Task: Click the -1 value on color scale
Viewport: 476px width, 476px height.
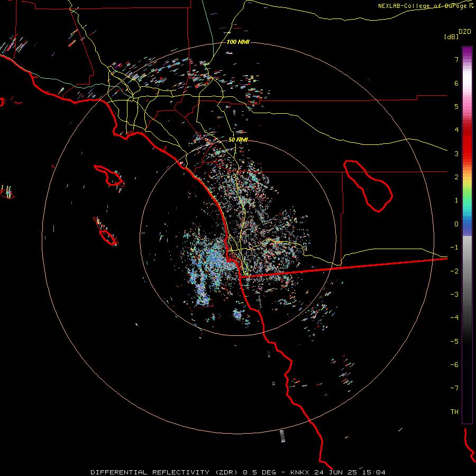Action: (x=454, y=248)
